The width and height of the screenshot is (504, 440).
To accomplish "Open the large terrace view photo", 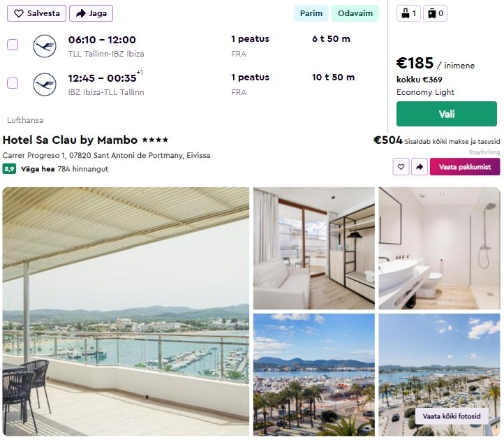I will pos(126,311).
